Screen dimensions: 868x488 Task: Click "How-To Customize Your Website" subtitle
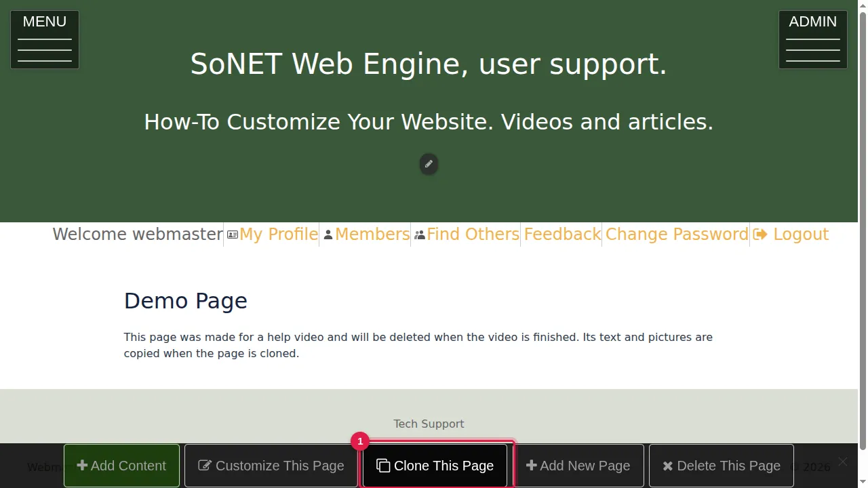pyautogui.click(x=429, y=122)
